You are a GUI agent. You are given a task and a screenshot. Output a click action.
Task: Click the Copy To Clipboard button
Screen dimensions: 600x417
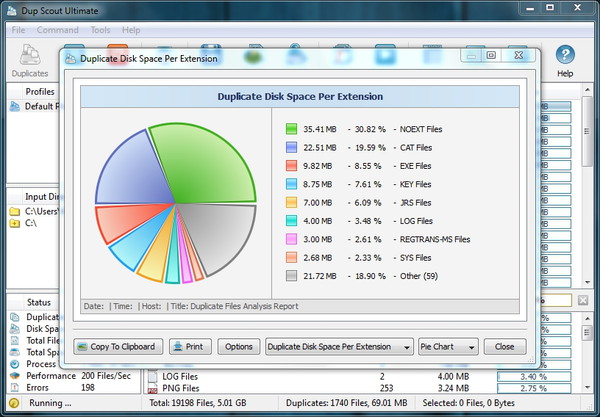tap(115, 346)
